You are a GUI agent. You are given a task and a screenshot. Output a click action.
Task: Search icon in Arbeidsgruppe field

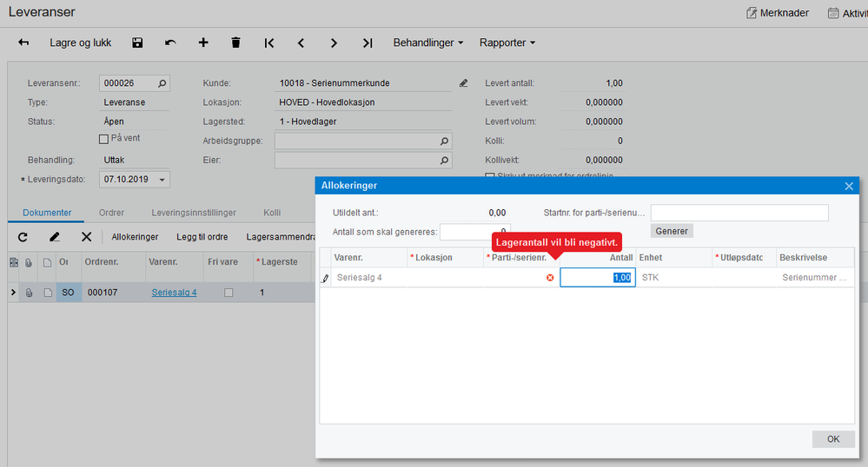(x=444, y=141)
